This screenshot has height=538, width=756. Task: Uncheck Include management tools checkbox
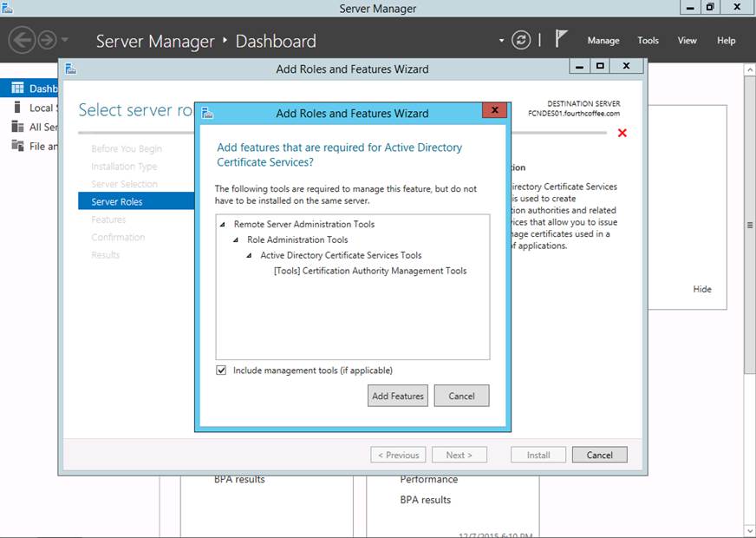(x=222, y=371)
